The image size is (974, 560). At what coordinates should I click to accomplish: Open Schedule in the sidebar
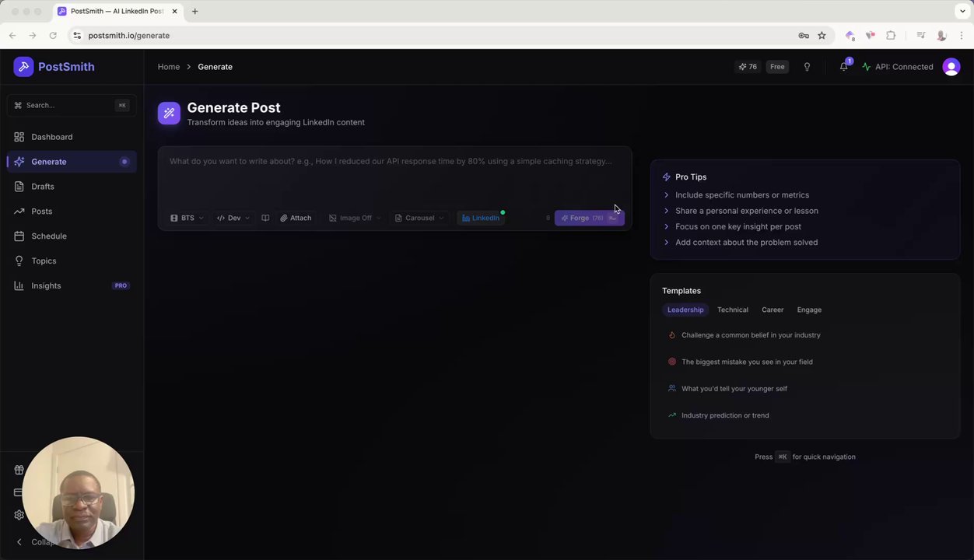[72, 236]
